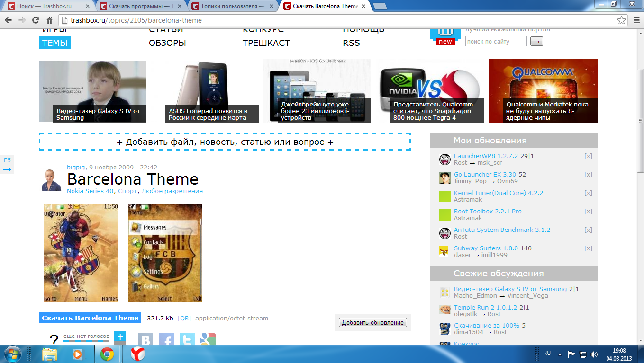Click the avatar beside AnTuTu System Benchmark
Screen dimensions: 644x363
[x=444, y=233]
